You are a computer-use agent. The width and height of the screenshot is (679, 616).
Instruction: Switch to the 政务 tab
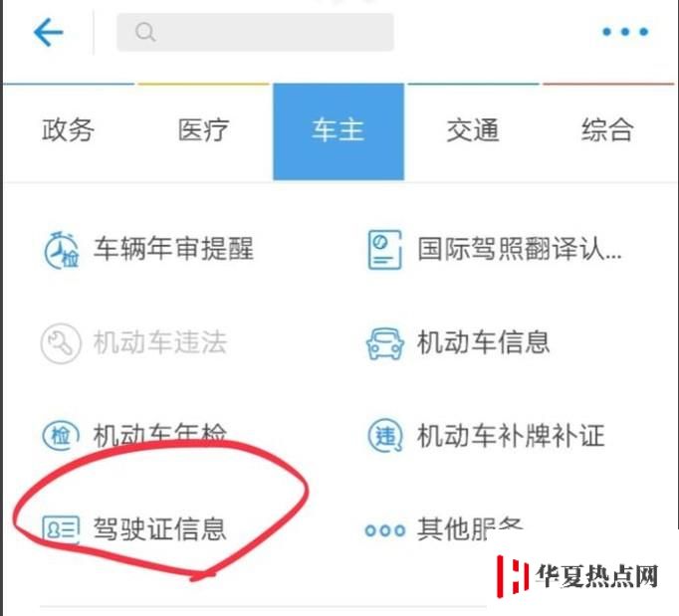click(x=68, y=129)
